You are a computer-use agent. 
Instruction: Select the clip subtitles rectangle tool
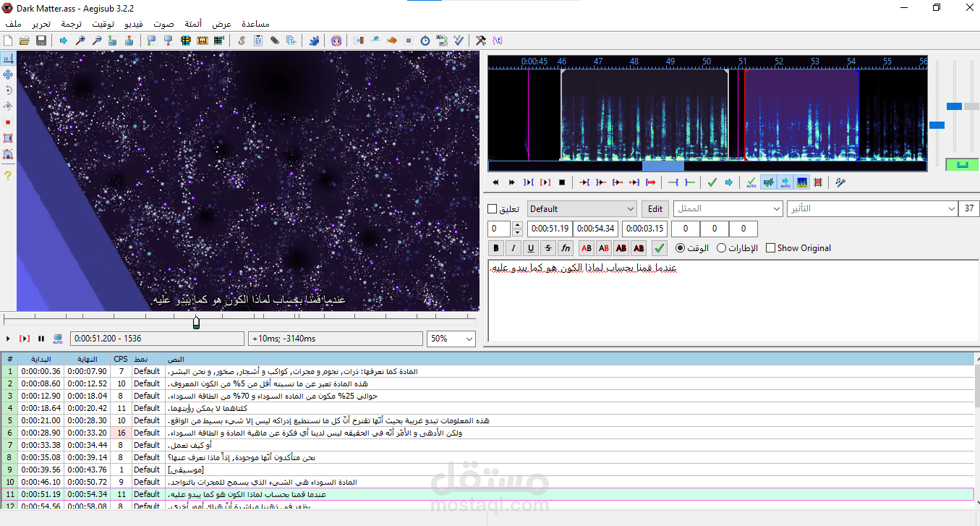coord(8,138)
